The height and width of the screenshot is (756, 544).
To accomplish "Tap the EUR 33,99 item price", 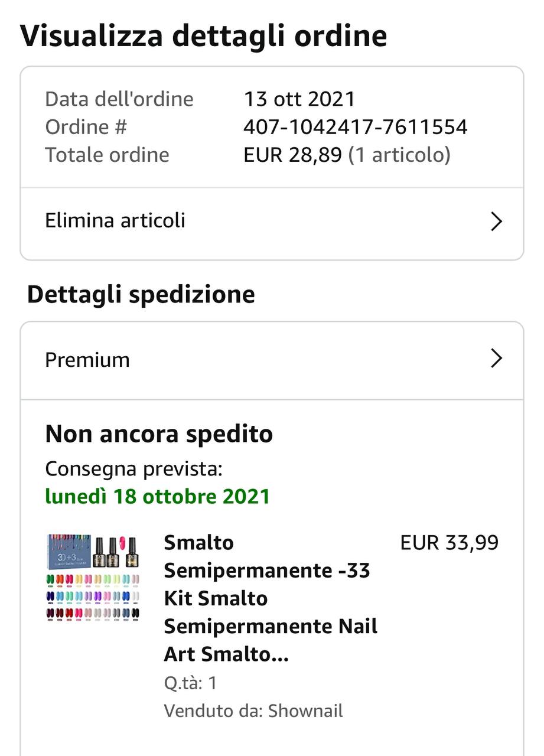I will pos(449,542).
